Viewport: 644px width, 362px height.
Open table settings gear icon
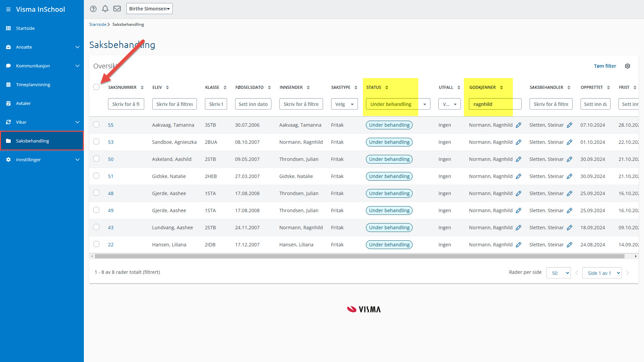coord(628,66)
